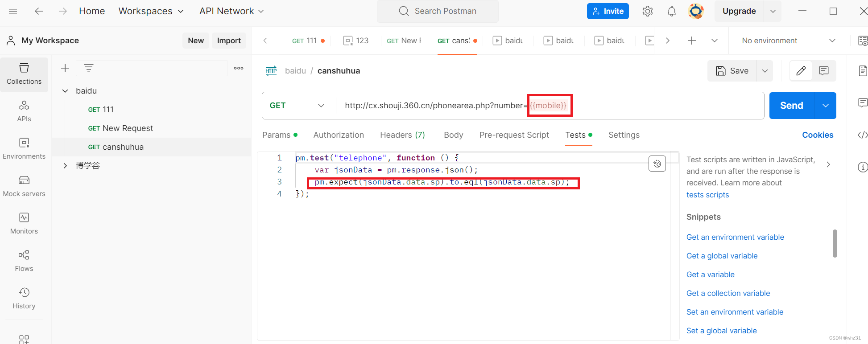Viewport: 868px width, 344px height.
Task: Open the Environments sidebar section
Action: [x=24, y=149]
